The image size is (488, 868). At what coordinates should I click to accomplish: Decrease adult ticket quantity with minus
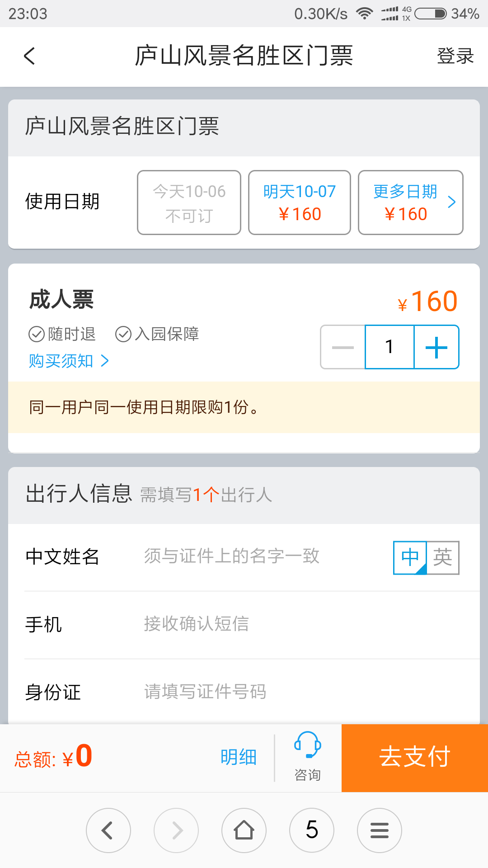pyautogui.click(x=343, y=347)
